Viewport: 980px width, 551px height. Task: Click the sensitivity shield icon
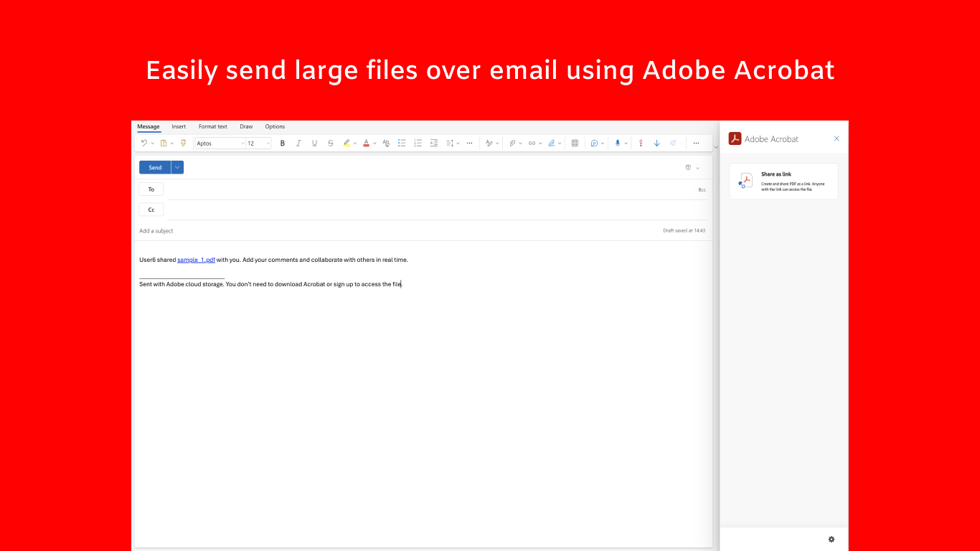pyautogui.click(x=688, y=167)
